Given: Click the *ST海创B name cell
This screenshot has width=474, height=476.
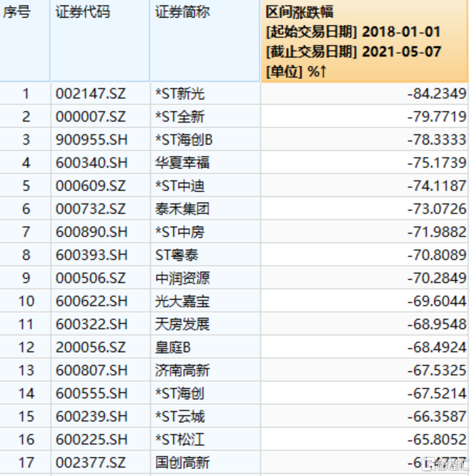Looking at the screenshot, I should (x=184, y=140).
